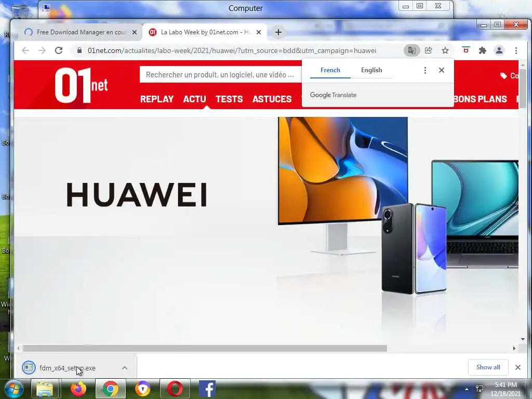This screenshot has height=399, width=532.
Task: Focus the Rechercher un produit search field
Action: tap(220, 75)
